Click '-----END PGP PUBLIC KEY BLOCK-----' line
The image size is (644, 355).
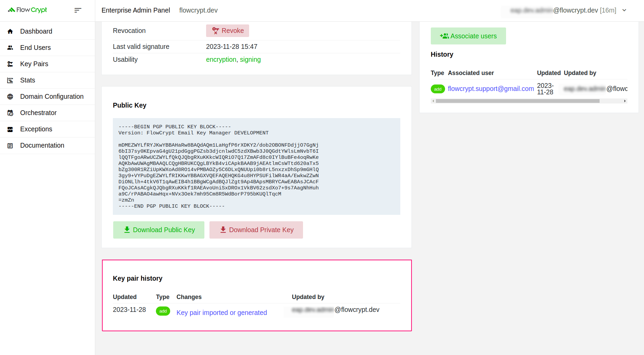pos(172,206)
